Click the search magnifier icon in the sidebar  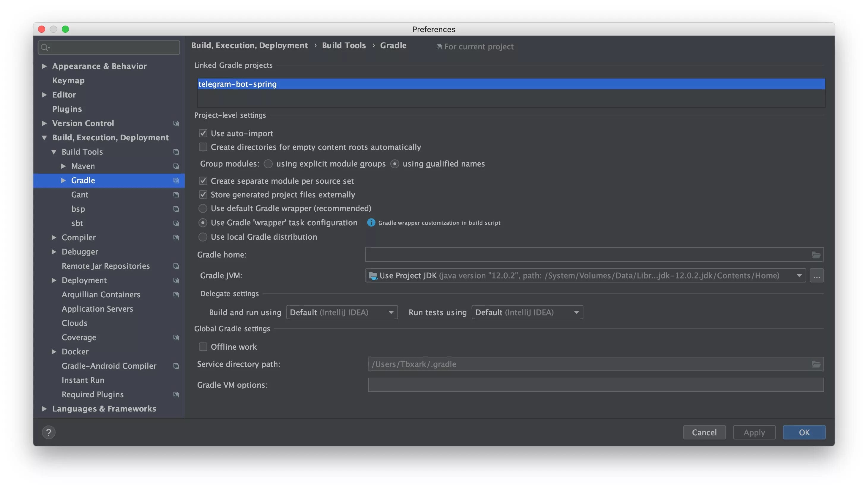[45, 48]
